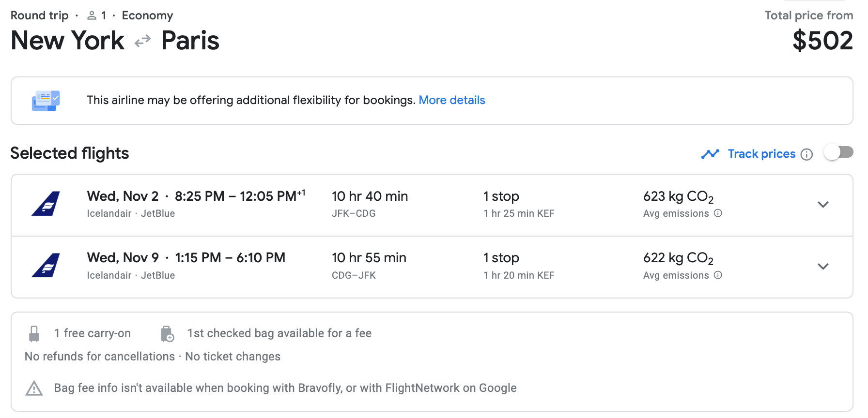Open the More details link
868x418 pixels.
[x=451, y=100]
